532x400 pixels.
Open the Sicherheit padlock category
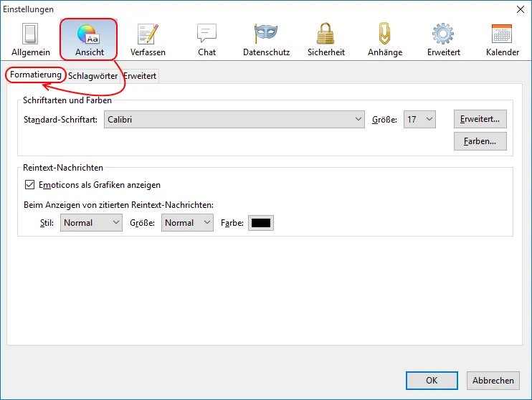[326, 39]
